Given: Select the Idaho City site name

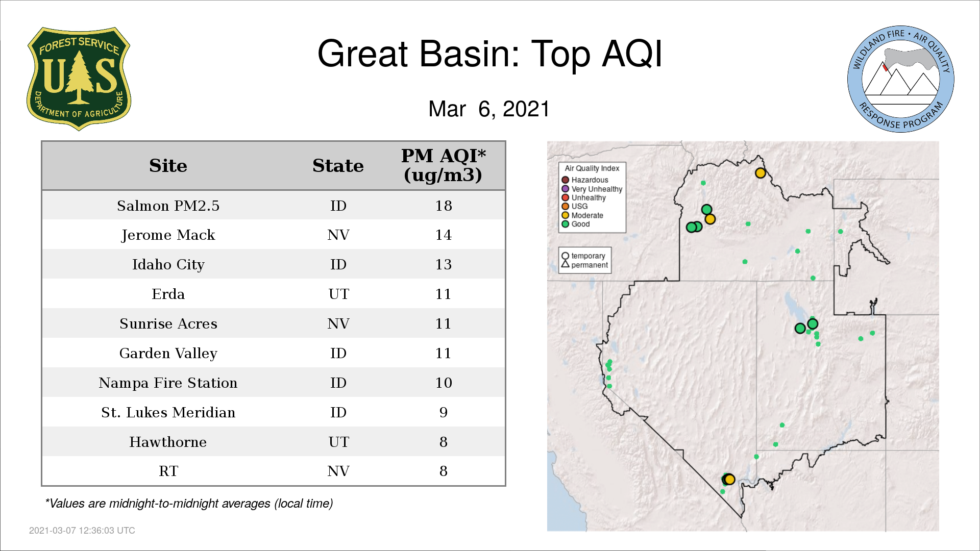Looking at the screenshot, I should point(168,265).
